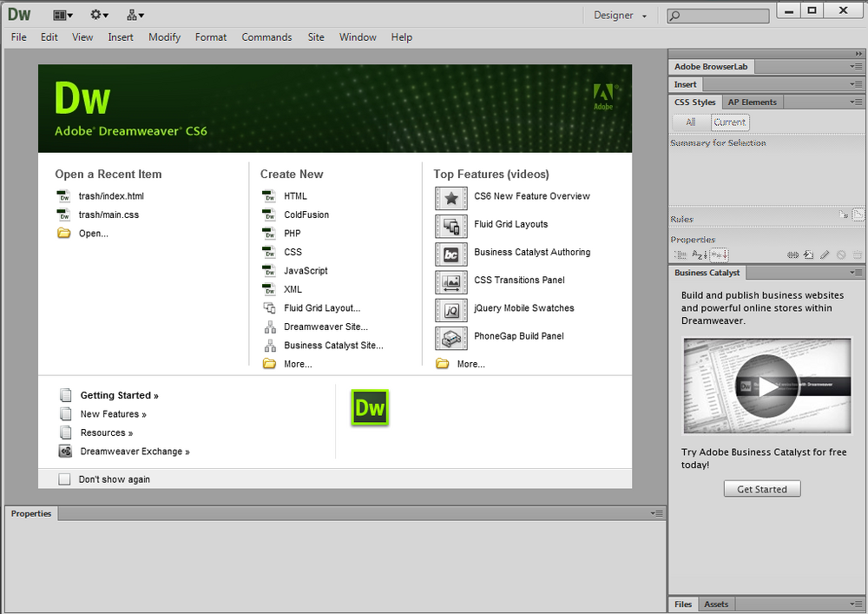Click the New CSS Rule icon
Image resolution: width=868 pixels, height=614 pixels.
[x=809, y=254]
